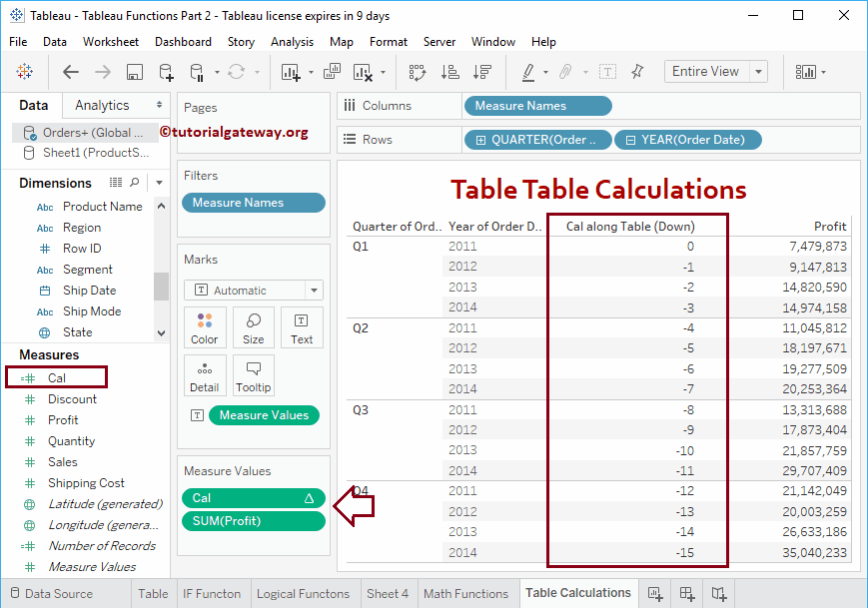Screen dimensions: 868x608
Task: Open the Worksheet menu
Action: click(x=111, y=42)
